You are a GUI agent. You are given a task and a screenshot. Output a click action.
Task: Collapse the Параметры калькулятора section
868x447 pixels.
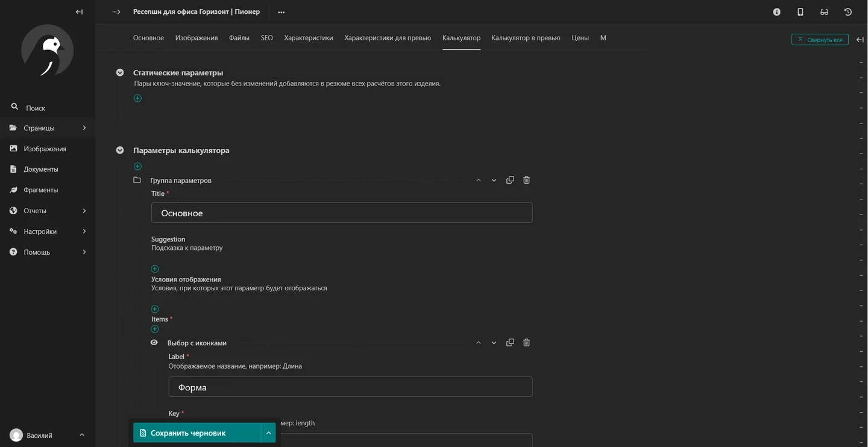[120, 151]
